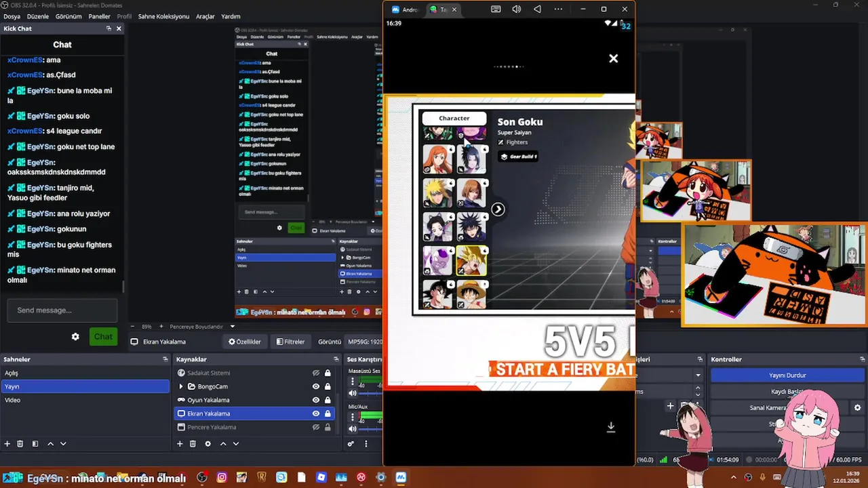Expand the BongoCam group

click(181, 386)
